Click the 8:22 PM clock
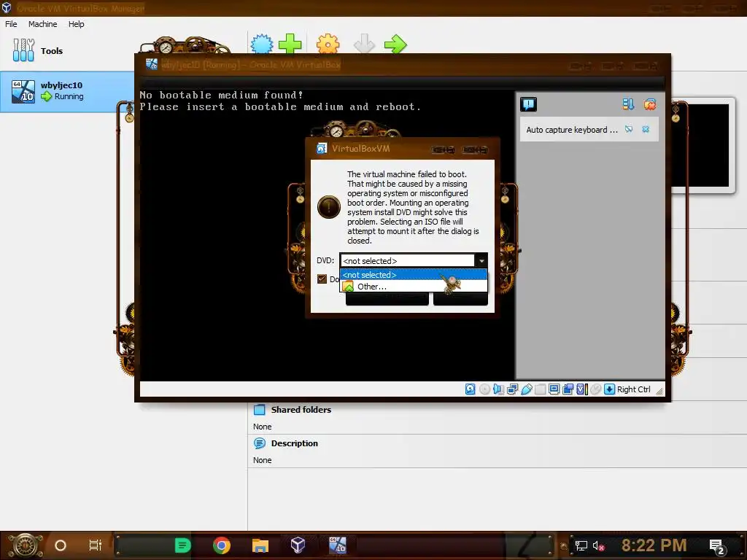Screen dimensions: 747x560 pyautogui.click(x=654, y=545)
